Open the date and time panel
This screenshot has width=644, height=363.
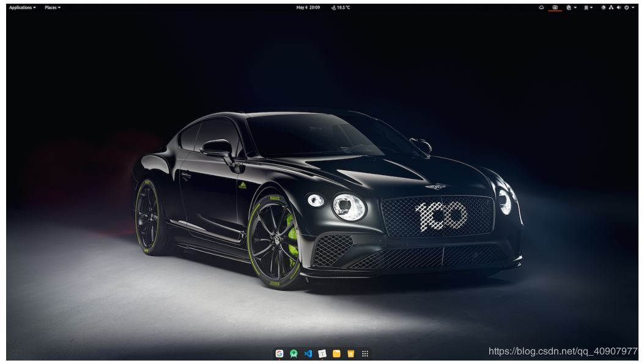click(308, 7)
